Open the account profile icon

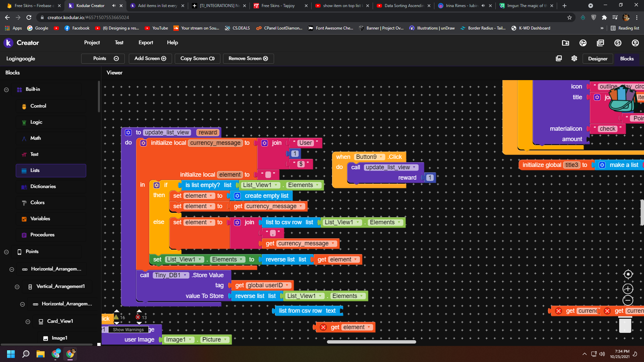(x=635, y=43)
